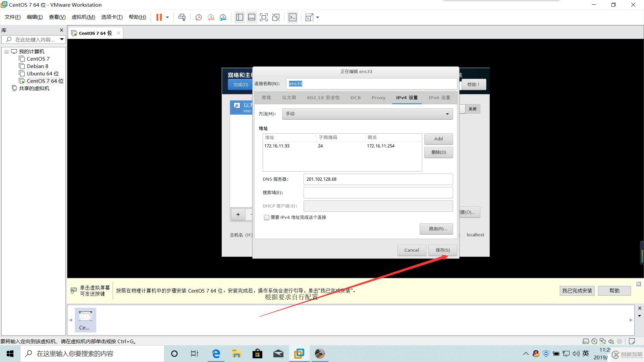Screen dimensions: 644x362
Task: Select 共享的虚拟机 in the library tree
Action: (x=34, y=88)
